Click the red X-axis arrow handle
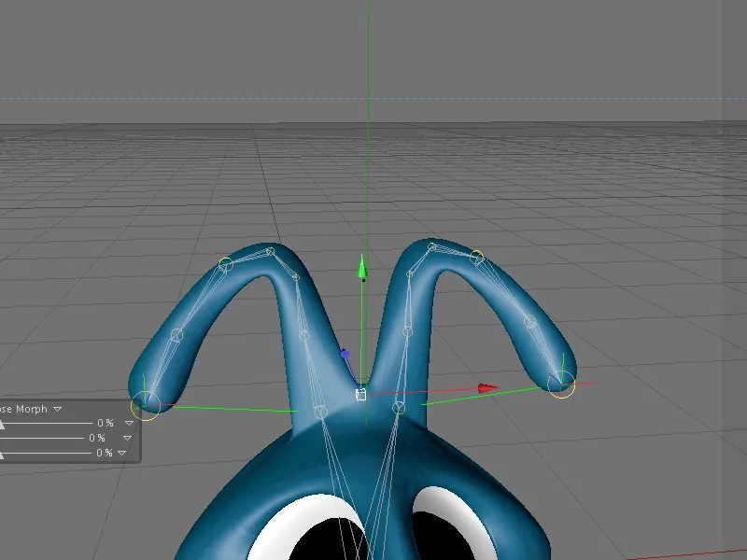This screenshot has width=747, height=560. coord(487,388)
